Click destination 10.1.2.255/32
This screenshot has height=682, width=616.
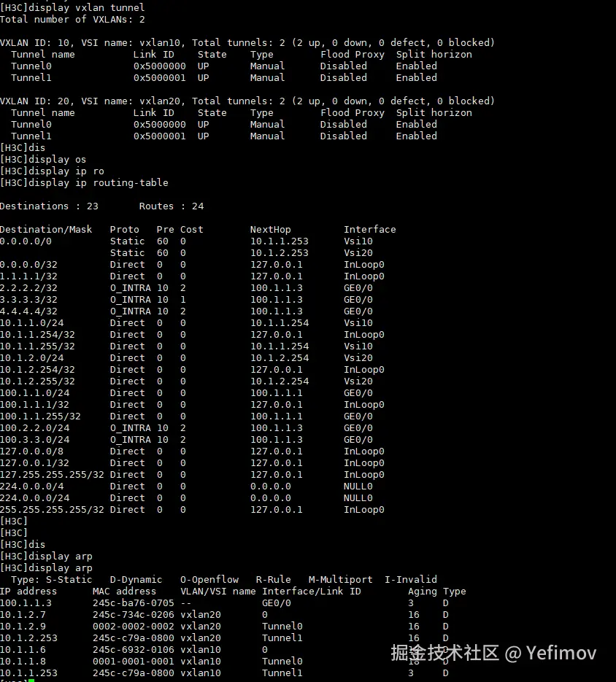coord(37,381)
